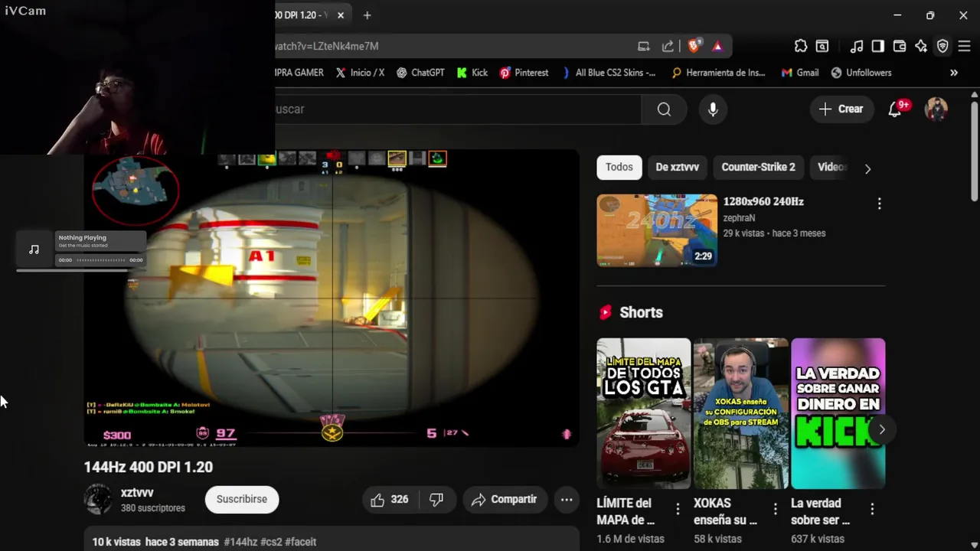This screenshot has height=551, width=980.
Task: Click Brave Rewards triangle icon
Action: (717, 46)
